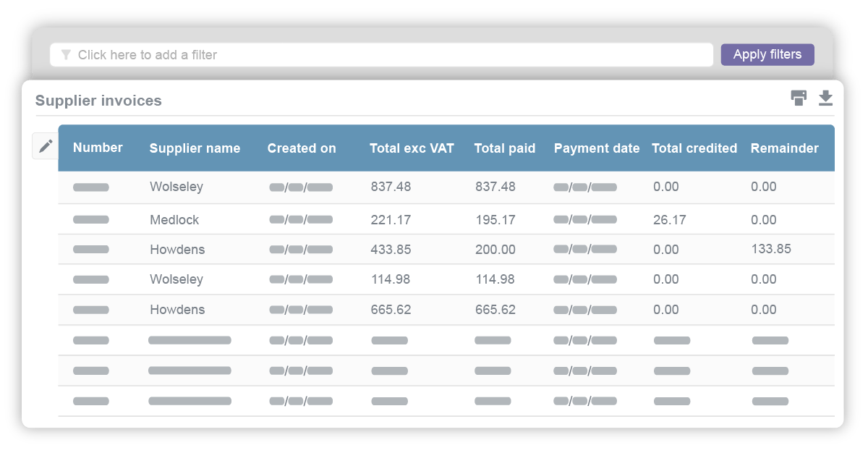This screenshot has height=453, width=868.
Task: Sort by the Supplier name column header
Action: point(195,148)
